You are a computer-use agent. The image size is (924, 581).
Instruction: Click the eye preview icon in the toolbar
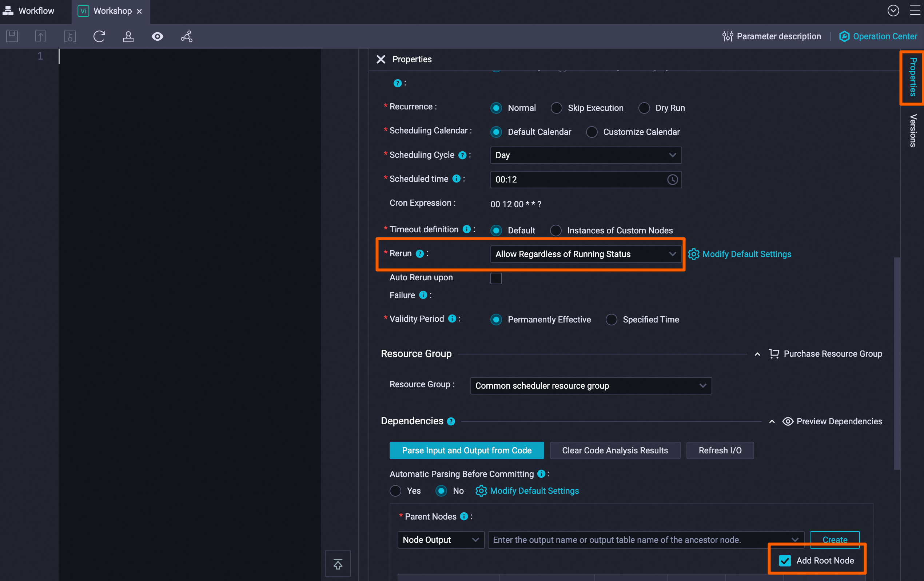coord(157,36)
